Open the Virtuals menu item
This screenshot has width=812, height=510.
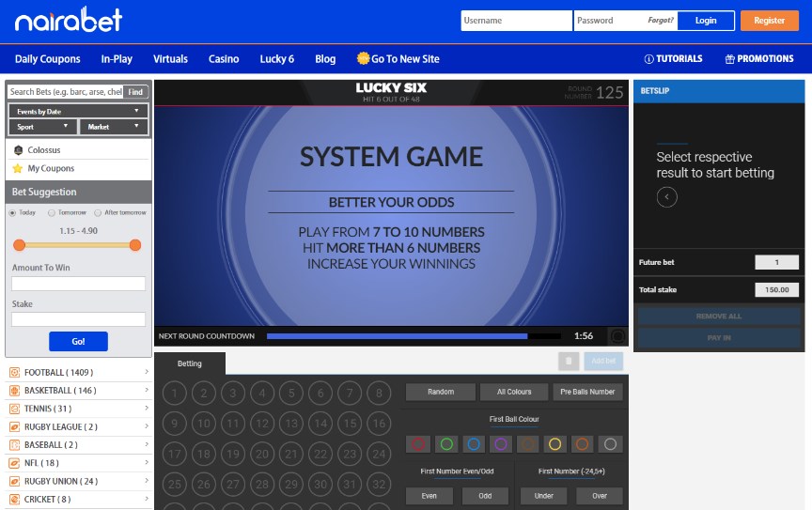click(170, 59)
